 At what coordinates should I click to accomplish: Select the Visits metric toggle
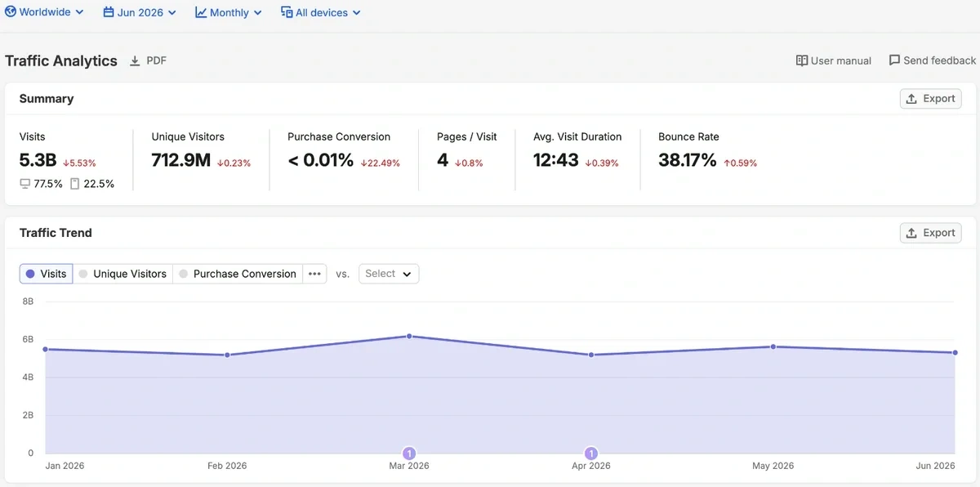pyautogui.click(x=47, y=274)
